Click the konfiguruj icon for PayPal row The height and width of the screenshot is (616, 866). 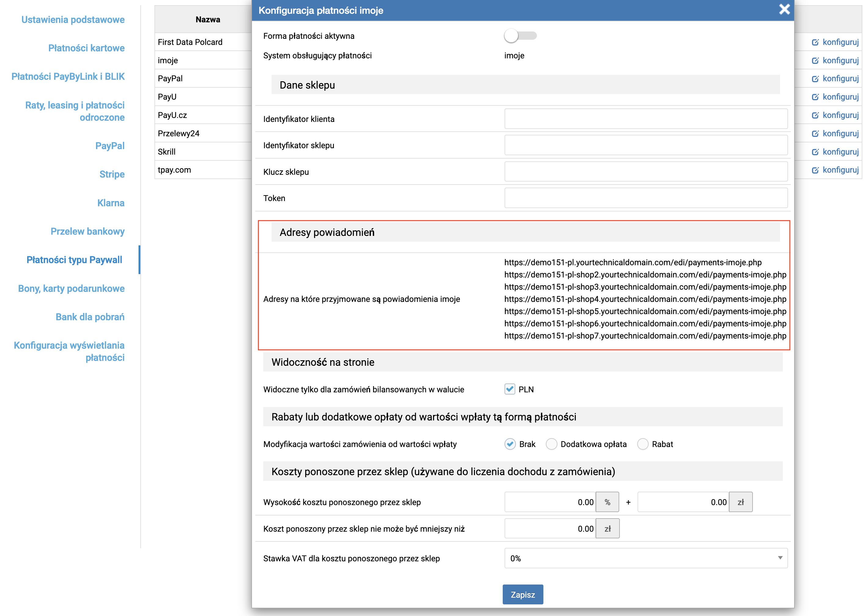[815, 79]
